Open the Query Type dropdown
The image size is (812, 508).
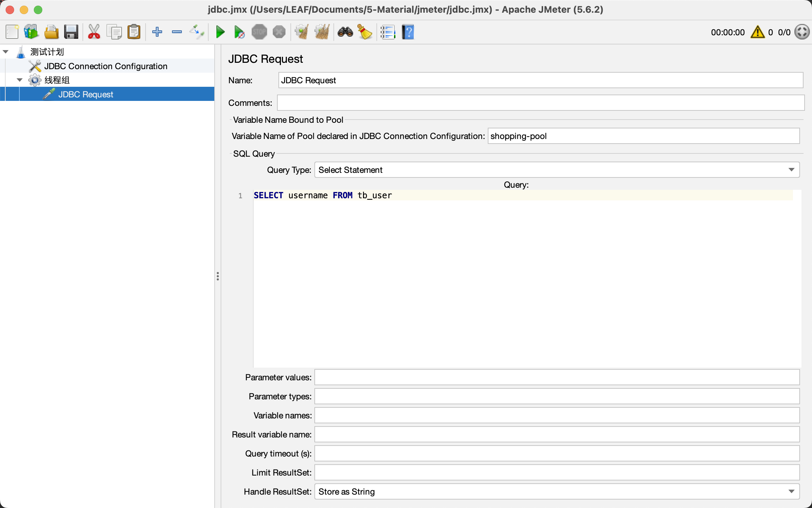point(557,170)
